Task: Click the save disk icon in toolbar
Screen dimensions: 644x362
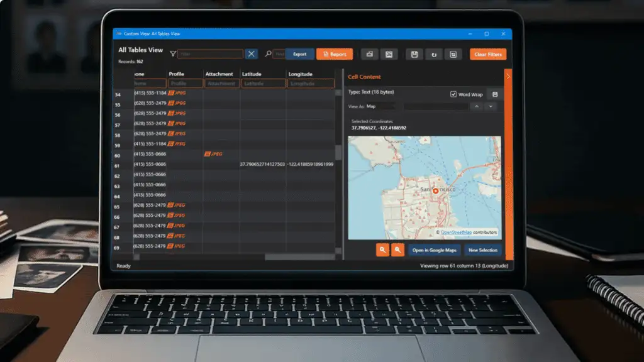Action: coord(414,55)
